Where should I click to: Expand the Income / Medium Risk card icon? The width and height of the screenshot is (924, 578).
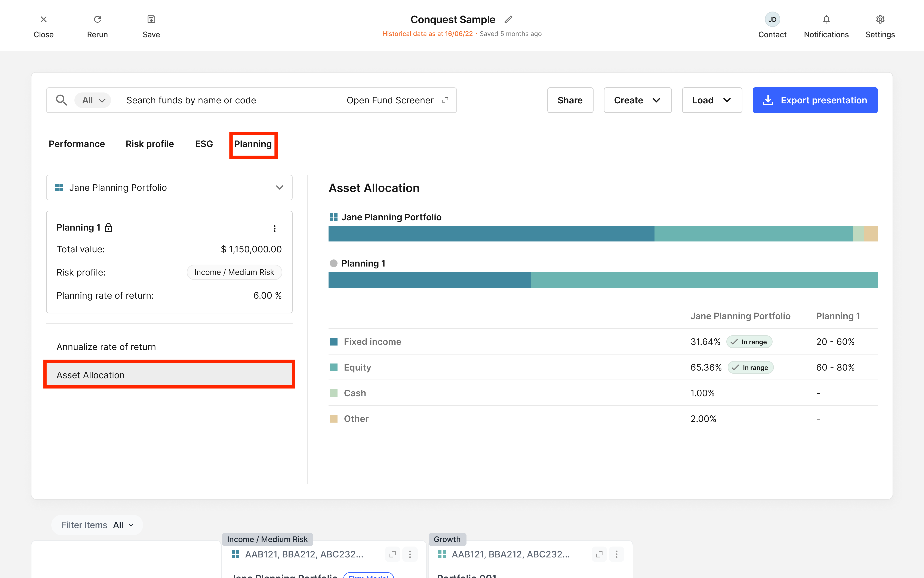(x=392, y=554)
